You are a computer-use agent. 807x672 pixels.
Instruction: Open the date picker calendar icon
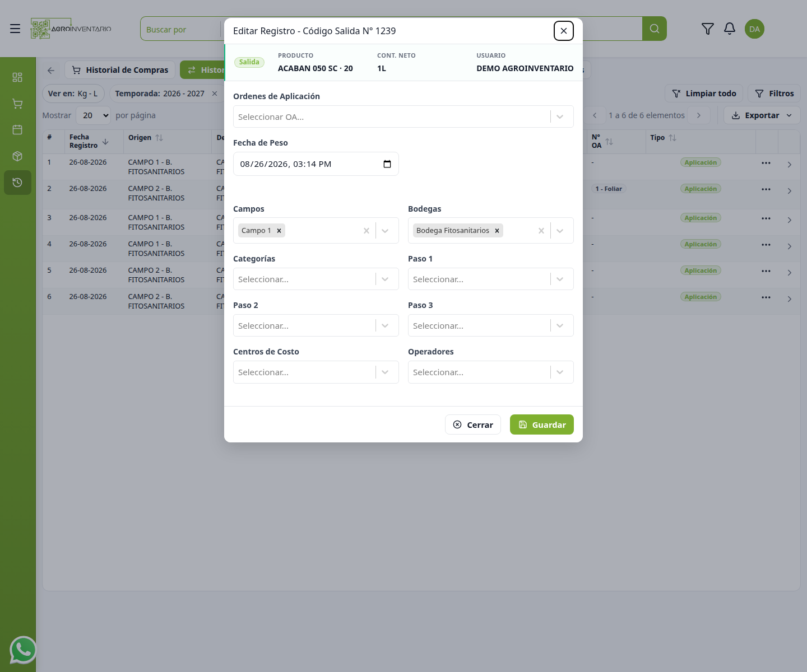point(387,164)
